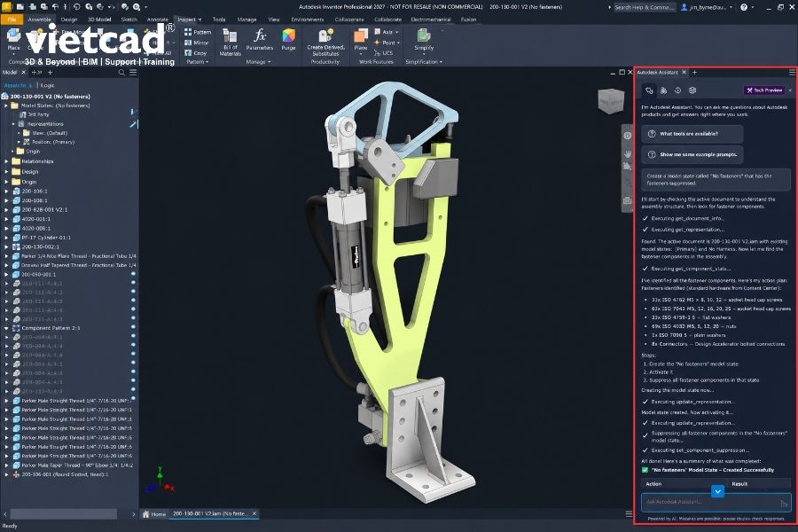Click the chat icon in Autodesk Assistant
Image resolution: width=798 pixels, height=532 pixels.
coord(649,90)
